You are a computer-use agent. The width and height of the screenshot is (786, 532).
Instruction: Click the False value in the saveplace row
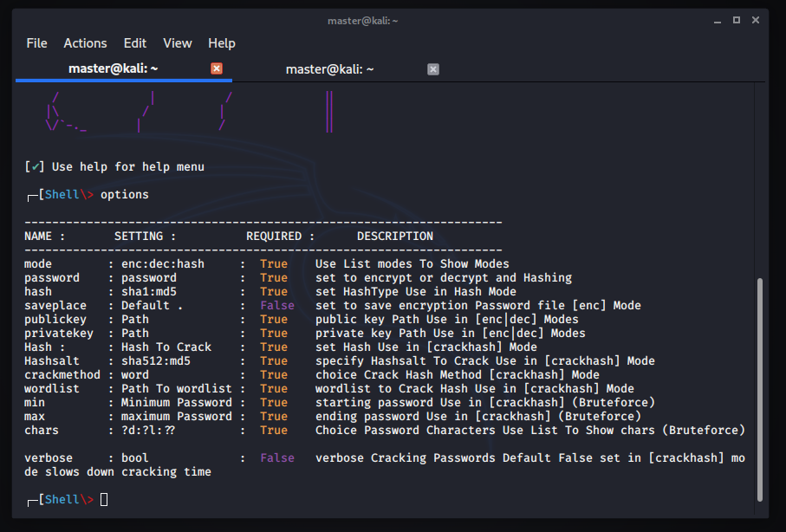277,305
